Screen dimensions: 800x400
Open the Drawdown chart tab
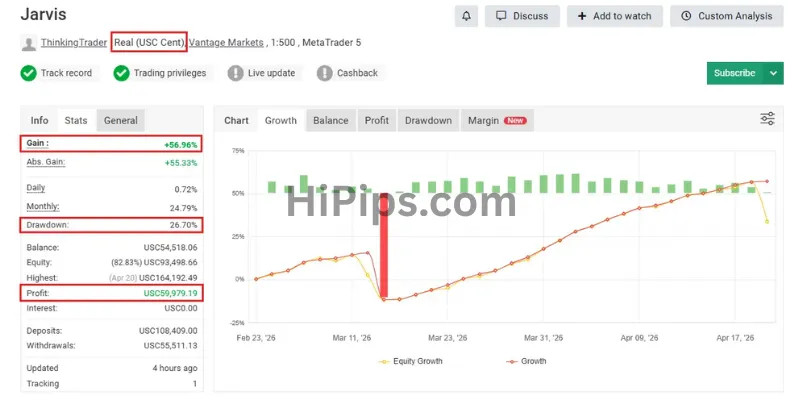pos(428,120)
